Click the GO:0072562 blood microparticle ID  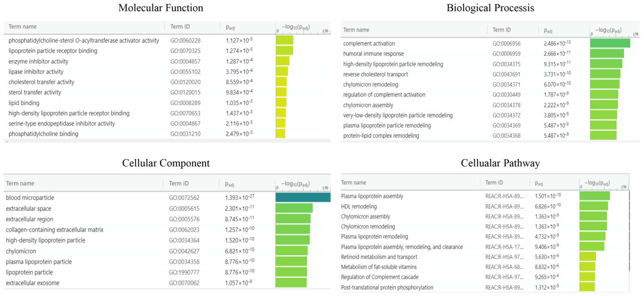click(184, 198)
